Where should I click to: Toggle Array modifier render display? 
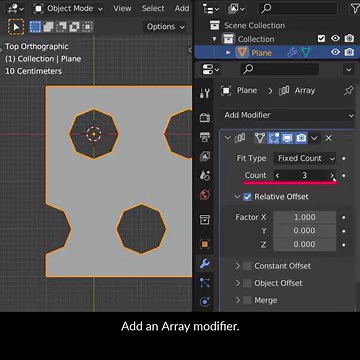[301, 138]
